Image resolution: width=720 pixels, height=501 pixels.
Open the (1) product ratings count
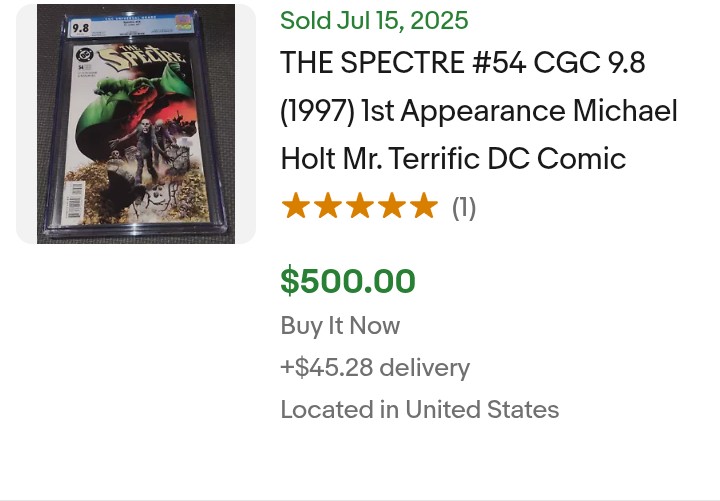click(464, 208)
